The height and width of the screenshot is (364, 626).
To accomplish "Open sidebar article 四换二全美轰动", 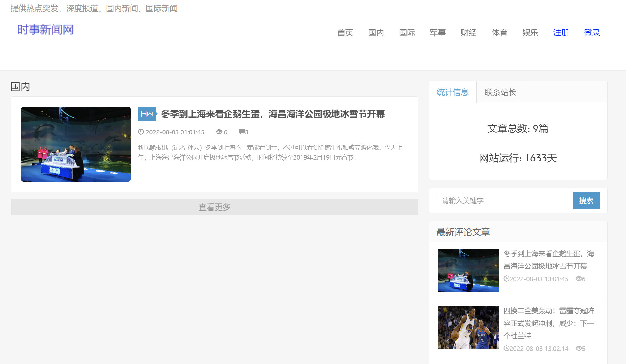I will click(x=549, y=323).
